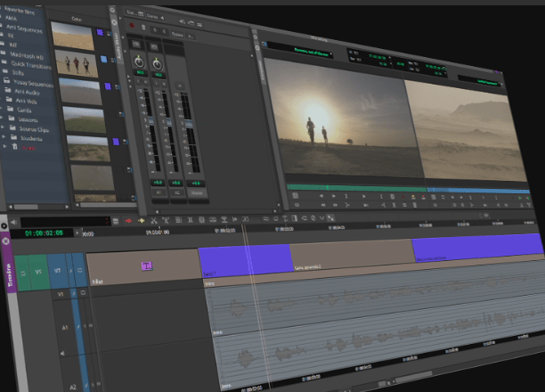
Task: Select red Lift/Overwrite segment arrow in timeline toolbar
Action: pyautogui.click(x=128, y=221)
